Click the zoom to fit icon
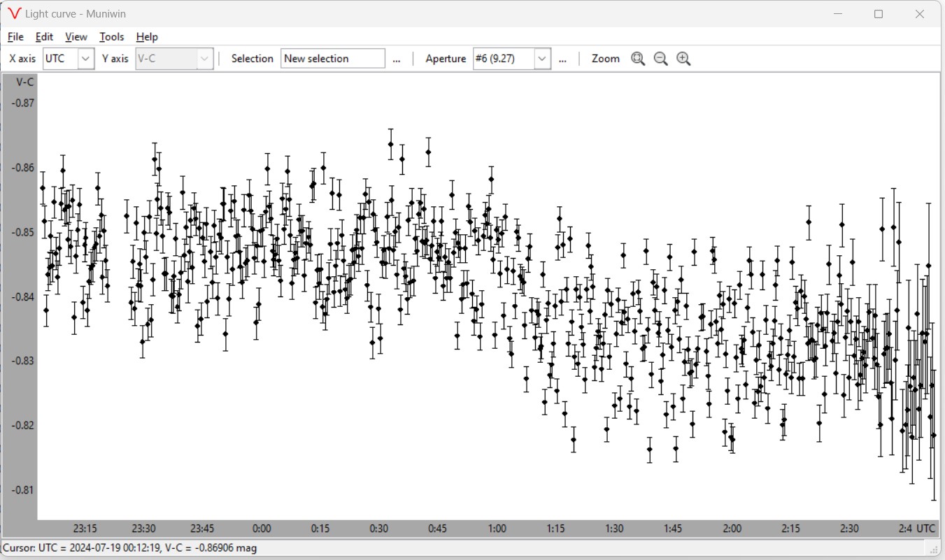This screenshot has height=560, width=945. click(x=637, y=59)
